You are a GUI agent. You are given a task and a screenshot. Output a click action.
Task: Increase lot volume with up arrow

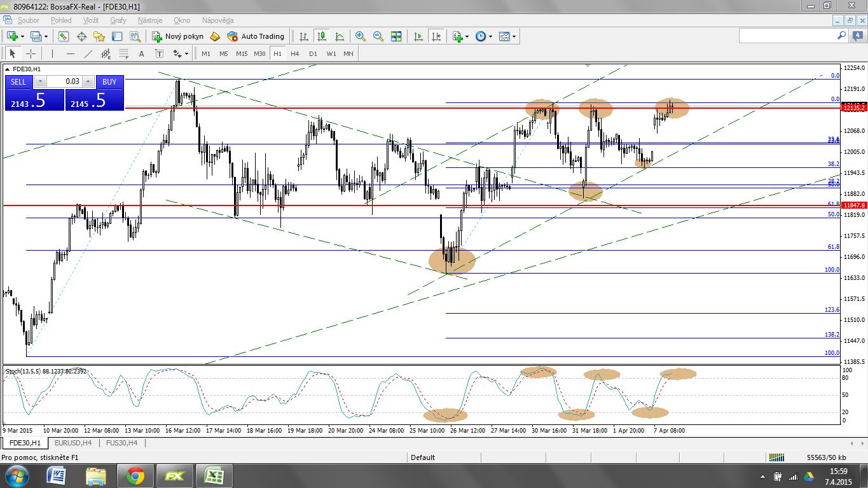(x=88, y=81)
